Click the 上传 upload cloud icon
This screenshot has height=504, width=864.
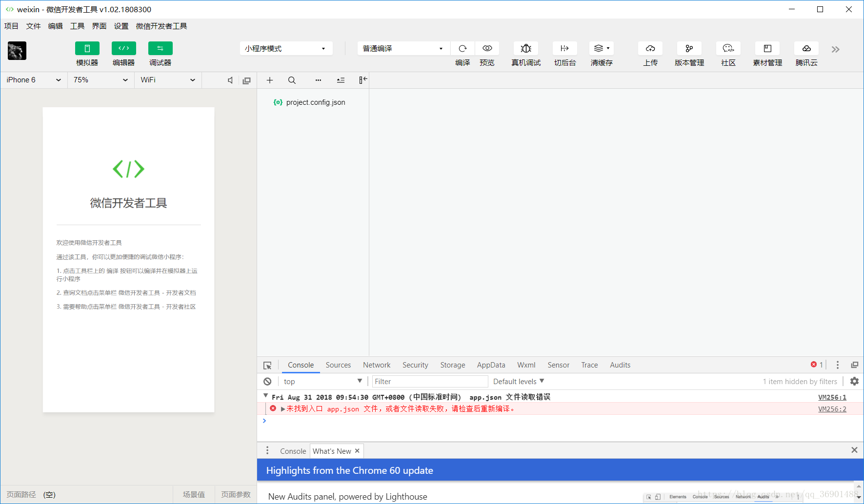(650, 48)
